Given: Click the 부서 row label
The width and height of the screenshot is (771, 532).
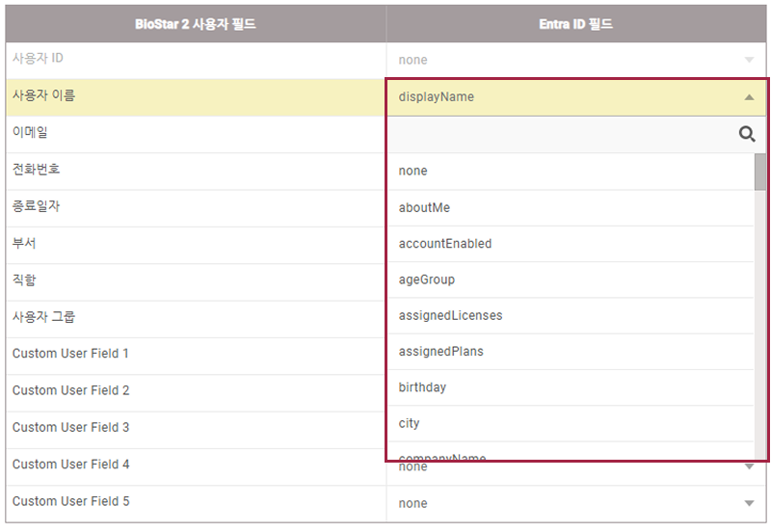Looking at the screenshot, I should point(24,243).
